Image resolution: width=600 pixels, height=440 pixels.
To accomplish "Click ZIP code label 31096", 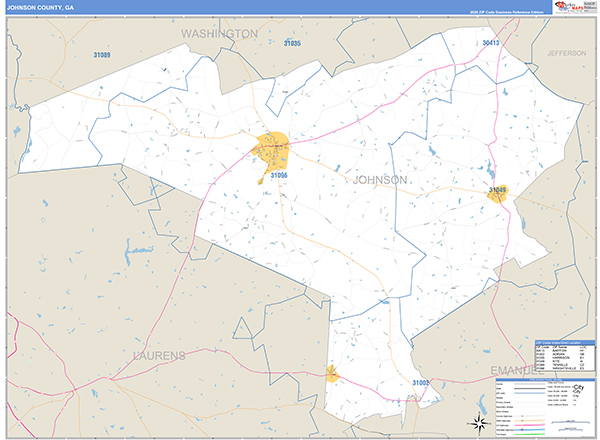I will 279,175.
